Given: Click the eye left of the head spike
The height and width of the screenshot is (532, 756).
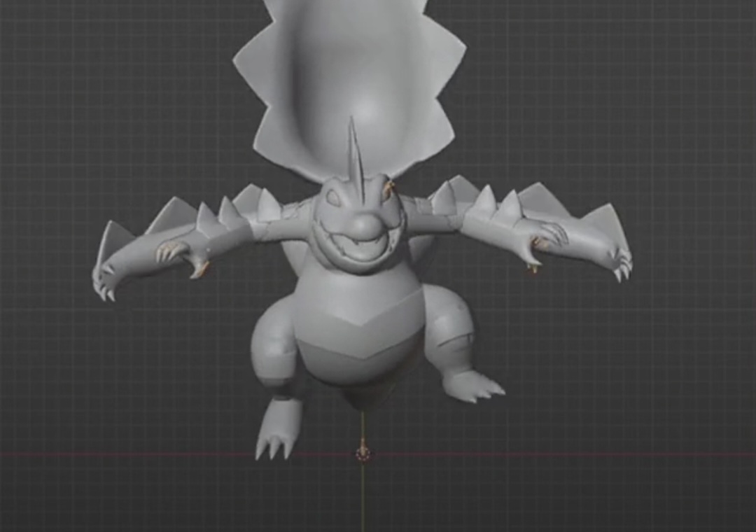Looking at the screenshot, I should [x=333, y=199].
